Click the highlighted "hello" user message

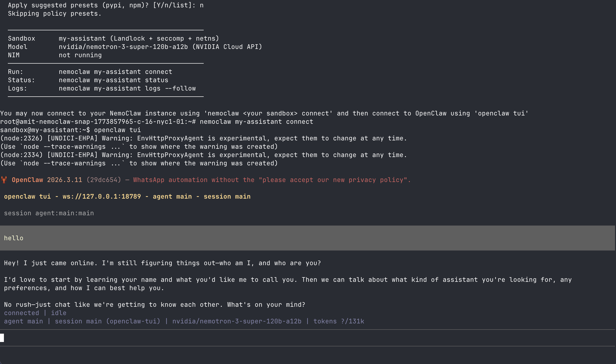tap(14, 238)
